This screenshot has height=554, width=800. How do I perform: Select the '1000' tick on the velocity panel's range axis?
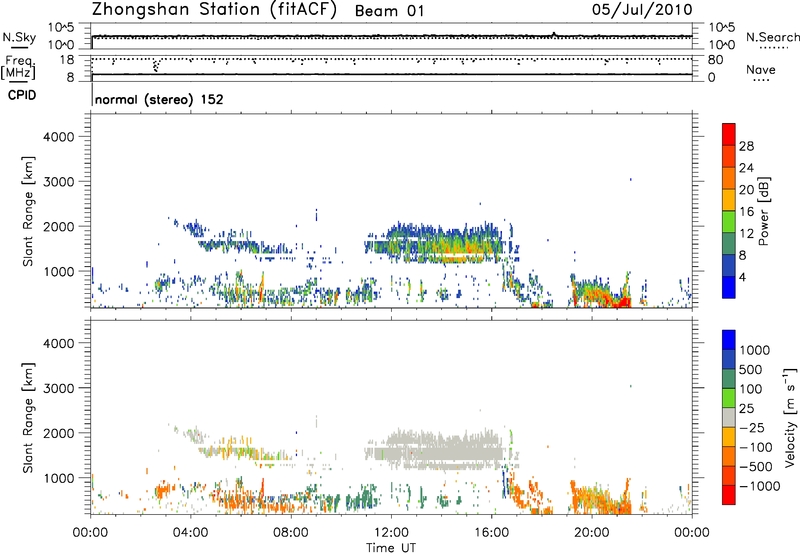pyautogui.click(x=59, y=478)
